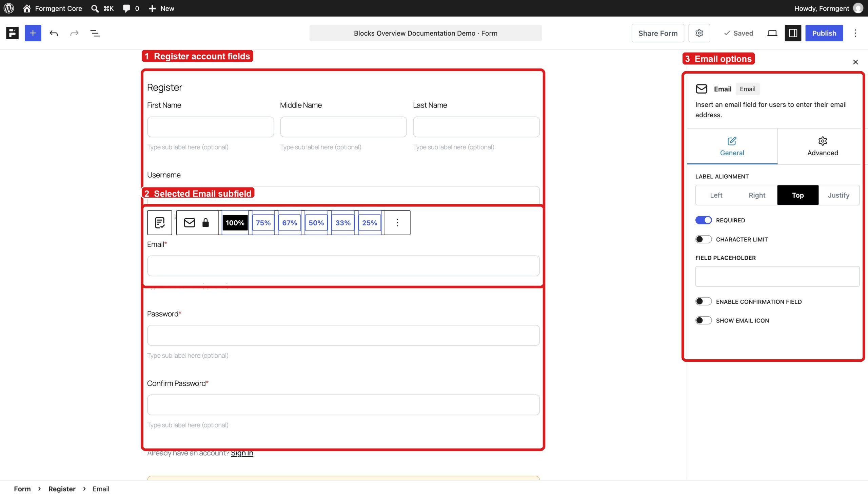
Task: Open the admin bar search command palette
Action: [102, 8]
